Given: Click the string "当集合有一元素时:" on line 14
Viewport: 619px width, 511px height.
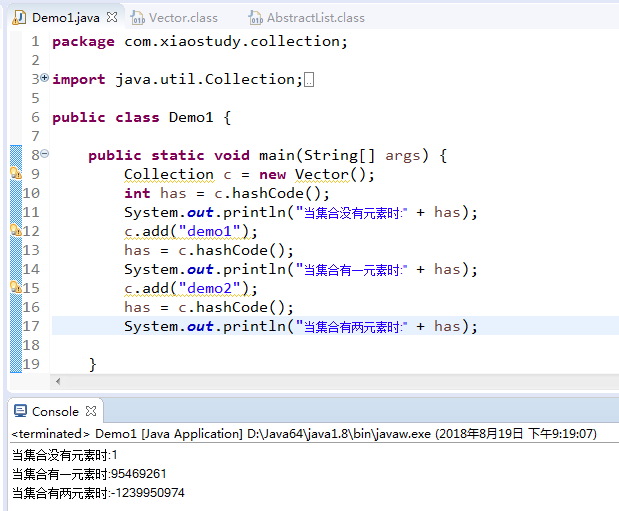Looking at the screenshot, I should point(351,270).
